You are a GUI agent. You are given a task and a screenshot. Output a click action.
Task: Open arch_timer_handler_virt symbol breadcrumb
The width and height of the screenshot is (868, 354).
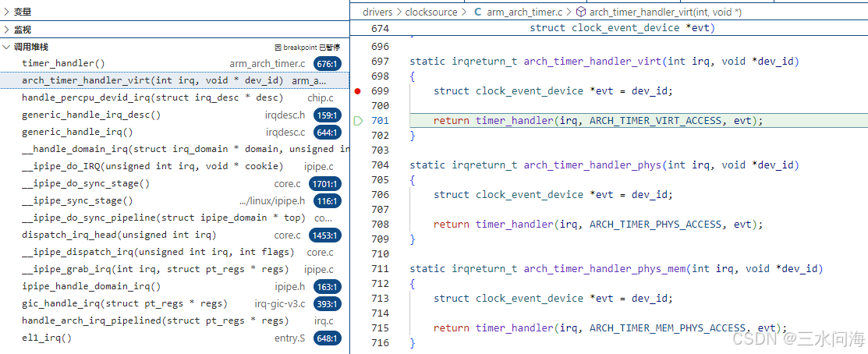(665, 12)
